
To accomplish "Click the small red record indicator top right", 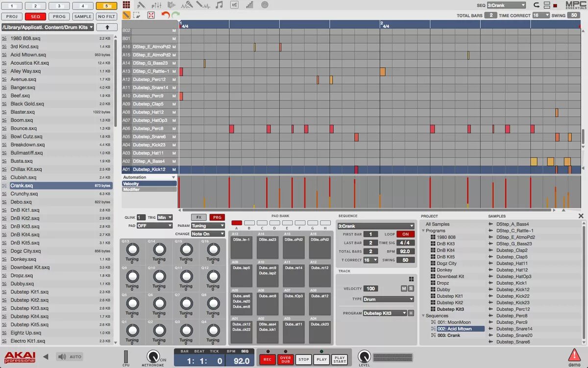I will click(555, 5).
